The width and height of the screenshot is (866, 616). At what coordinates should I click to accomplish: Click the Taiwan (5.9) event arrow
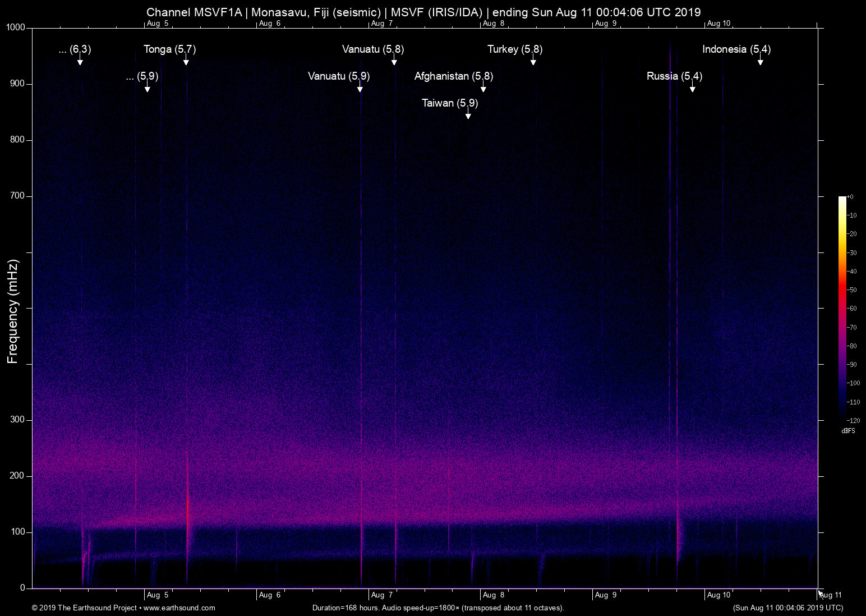(468, 115)
